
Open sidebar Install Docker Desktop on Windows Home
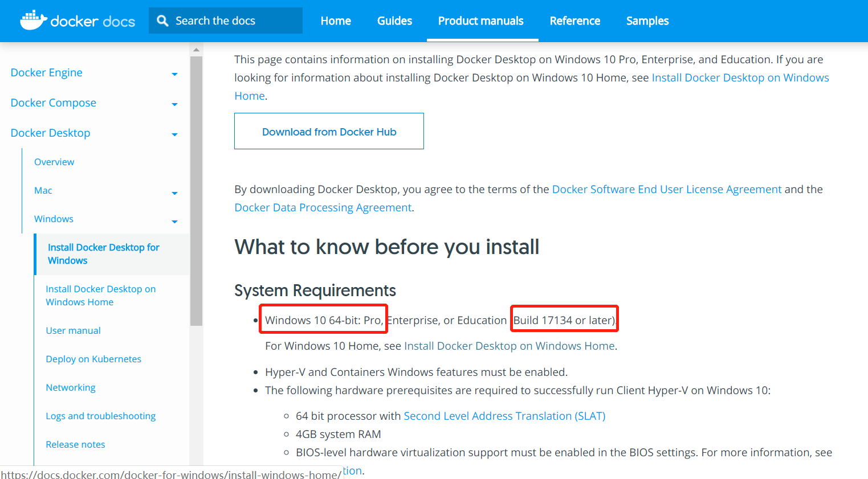[101, 296]
